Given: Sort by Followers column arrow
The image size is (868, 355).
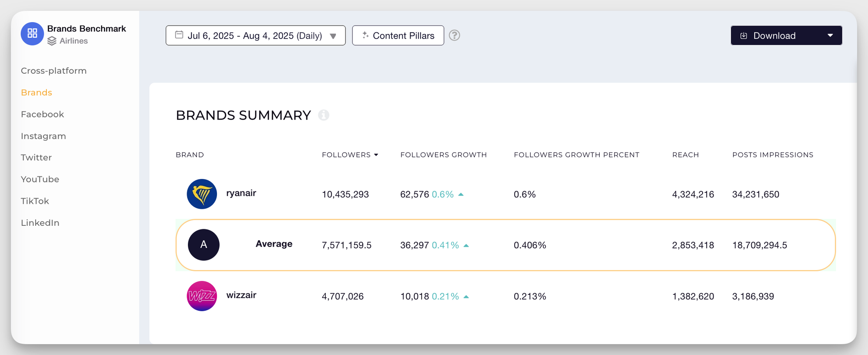Looking at the screenshot, I should 376,155.
